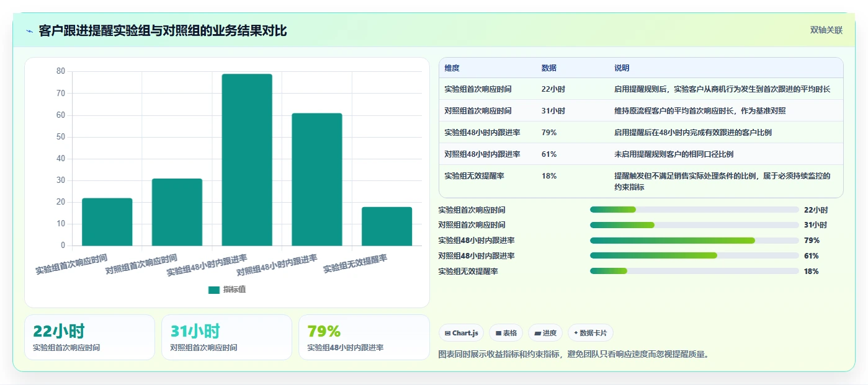Screen dimensions: 868x385
Task: Click description 未启用提醒规则客户的相同口径比例
Action: tap(674, 154)
